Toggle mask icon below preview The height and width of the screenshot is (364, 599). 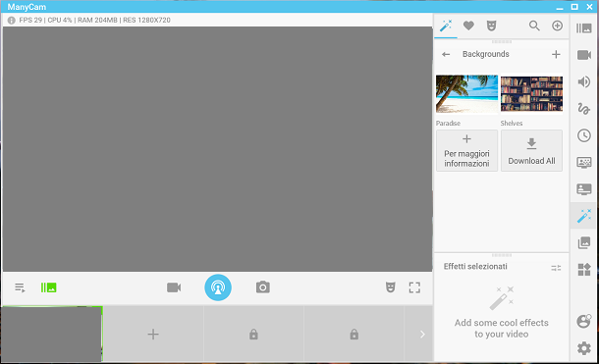pos(390,287)
